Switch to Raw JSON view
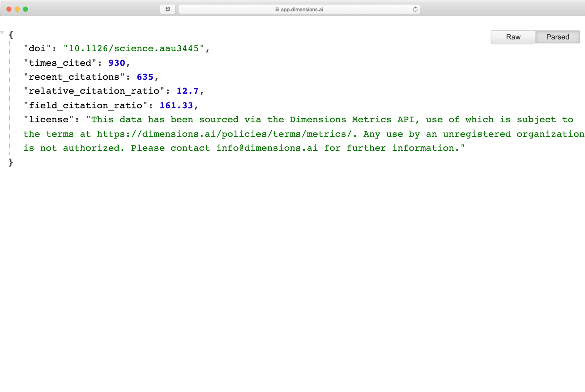The image size is (585, 392). tap(513, 37)
